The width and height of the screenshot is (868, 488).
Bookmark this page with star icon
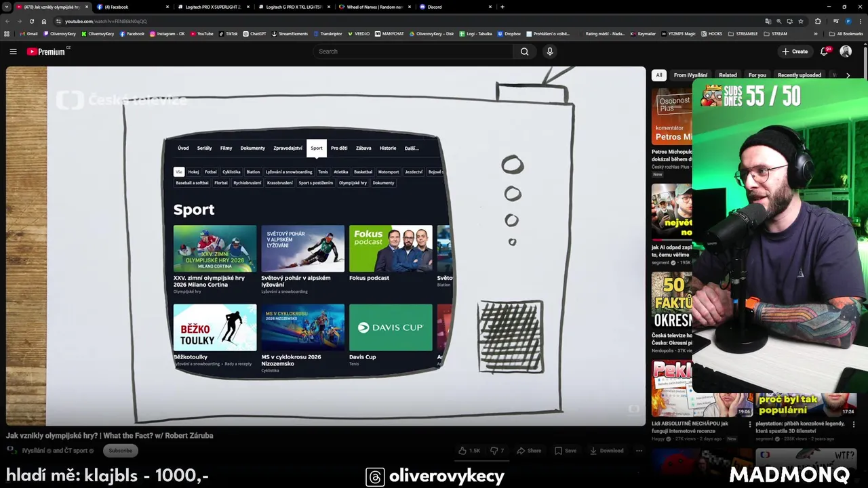[801, 21]
